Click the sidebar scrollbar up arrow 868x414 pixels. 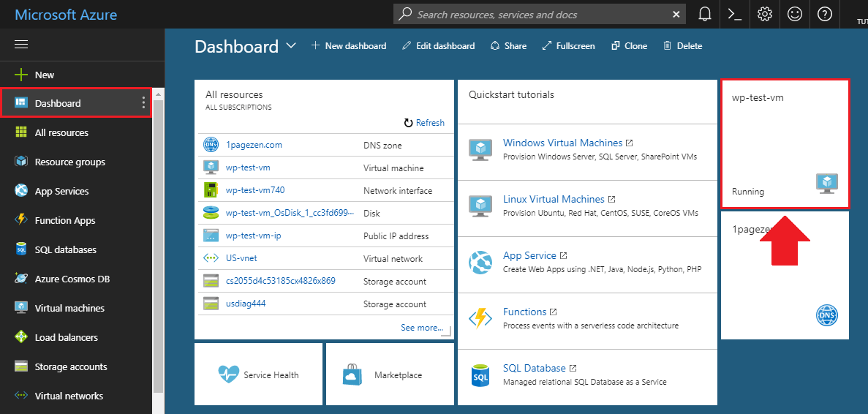coord(159,94)
